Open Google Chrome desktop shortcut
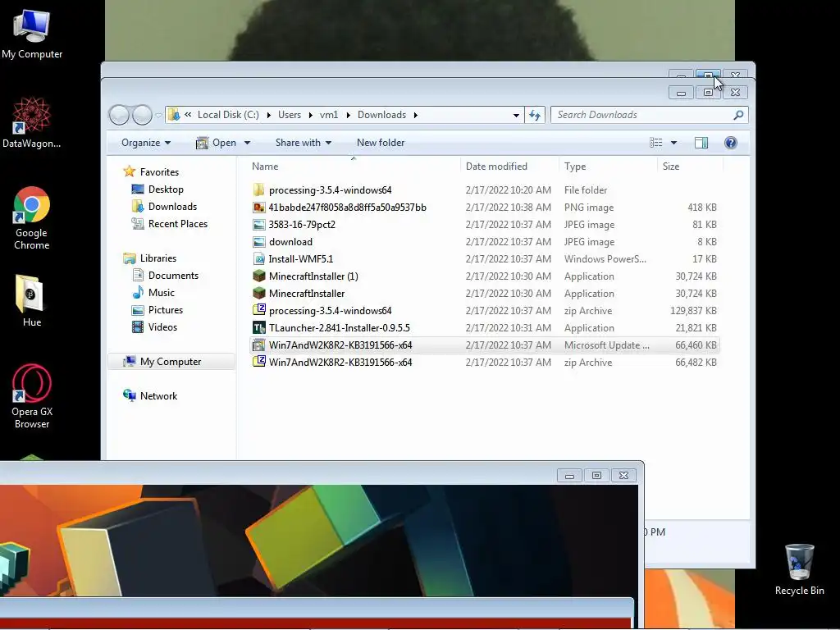The height and width of the screenshot is (630, 840). pos(32,218)
